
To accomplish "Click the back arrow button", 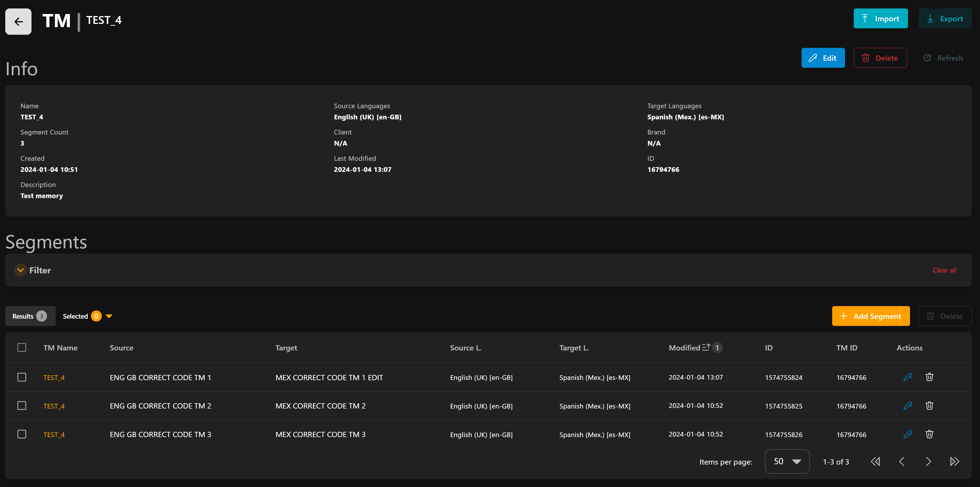I will (x=18, y=22).
